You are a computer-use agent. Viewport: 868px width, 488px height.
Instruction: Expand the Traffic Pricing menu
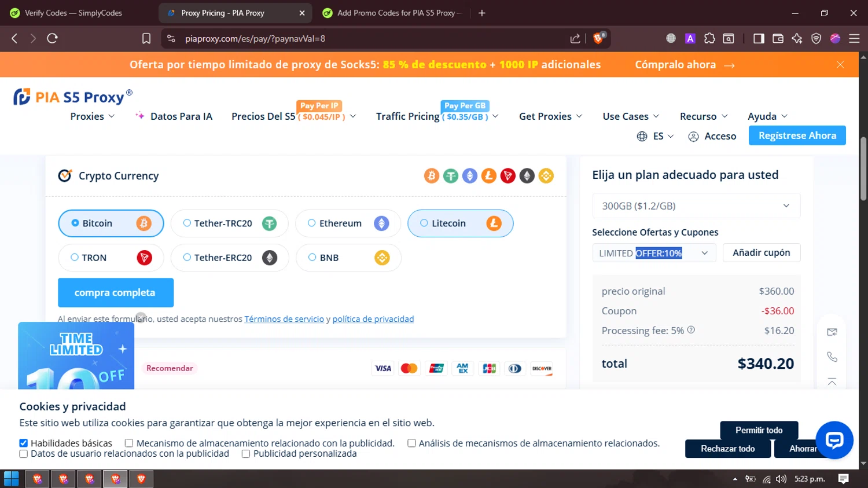[437, 116]
